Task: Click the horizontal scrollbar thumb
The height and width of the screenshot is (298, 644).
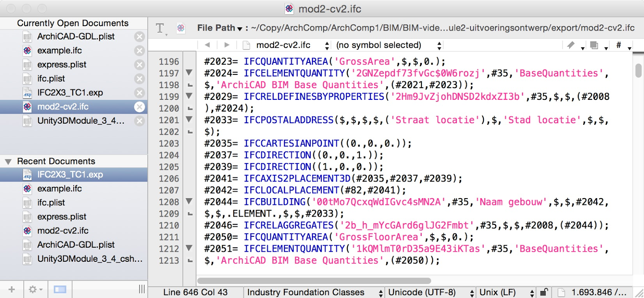Action: click(314, 281)
